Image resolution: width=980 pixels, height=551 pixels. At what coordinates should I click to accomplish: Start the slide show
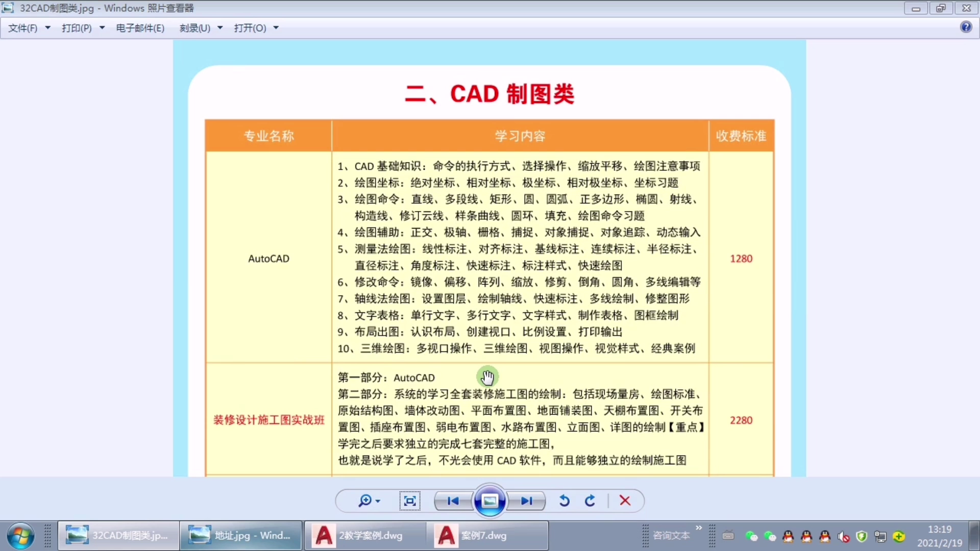[489, 501]
